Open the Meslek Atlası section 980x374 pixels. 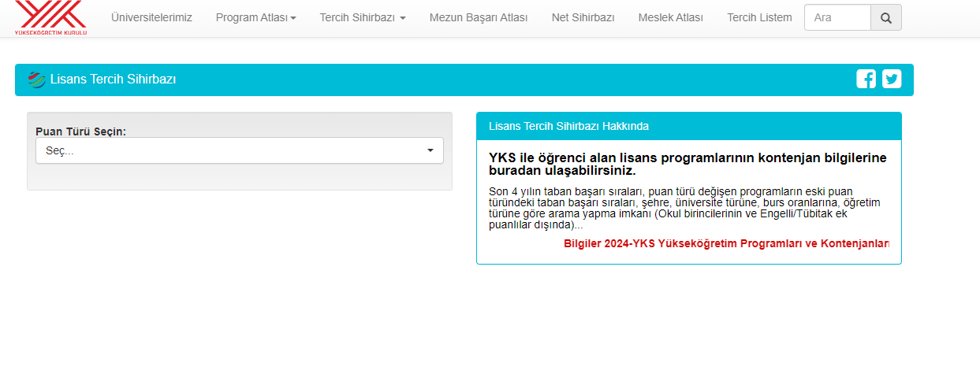(x=670, y=17)
